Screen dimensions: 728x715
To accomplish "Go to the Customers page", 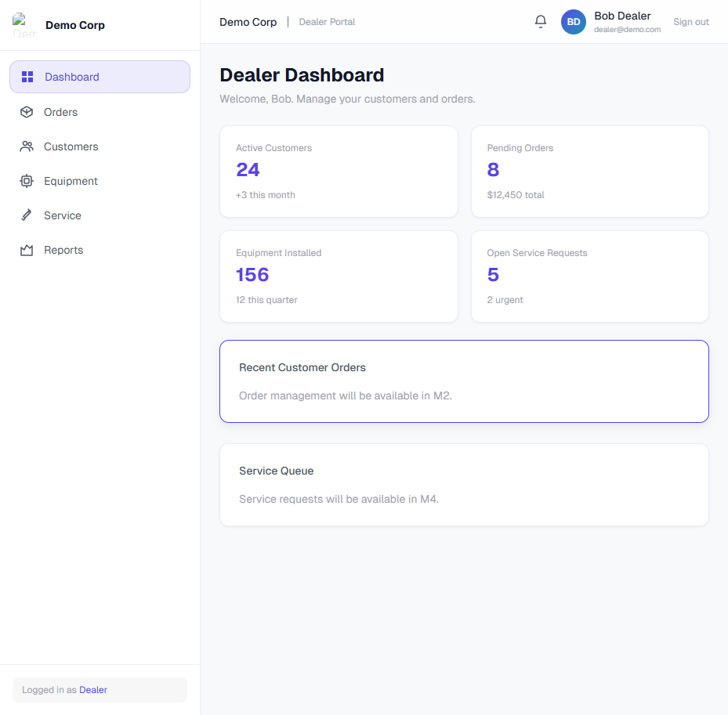I will tap(100, 146).
